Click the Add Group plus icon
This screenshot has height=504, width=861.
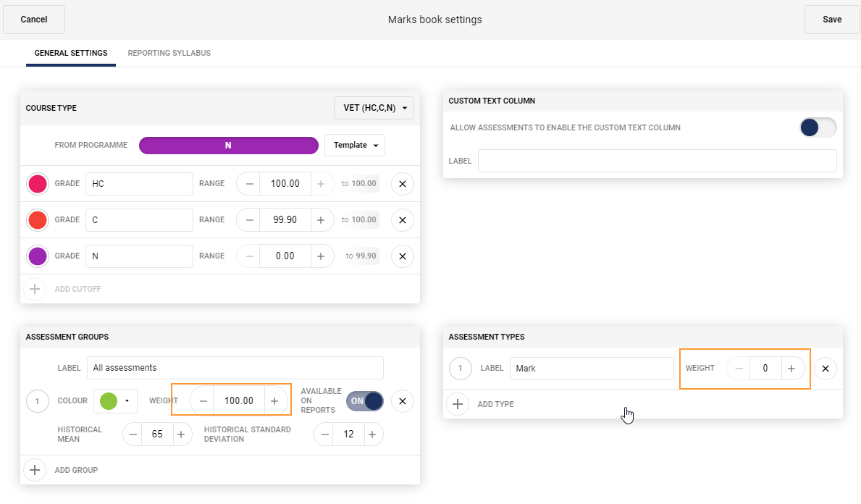click(x=35, y=469)
